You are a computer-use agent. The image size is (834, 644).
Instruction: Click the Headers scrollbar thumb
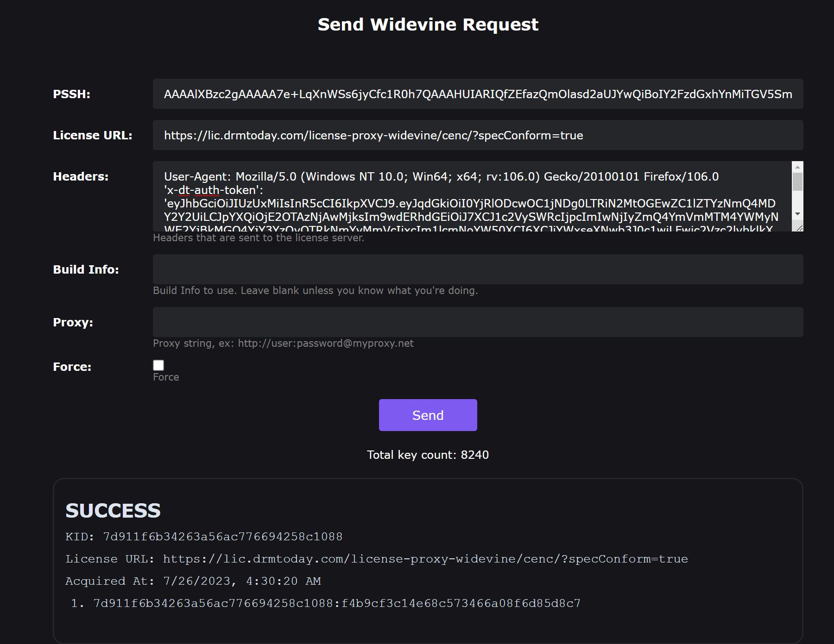(x=797, y=181)
